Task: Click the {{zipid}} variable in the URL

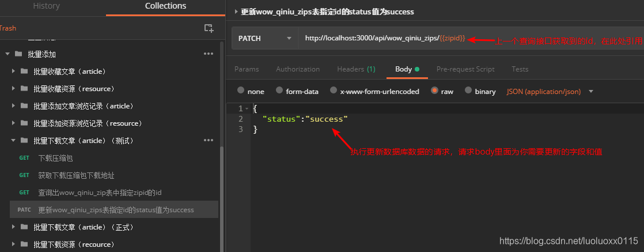Action: (x=452, y=38)
